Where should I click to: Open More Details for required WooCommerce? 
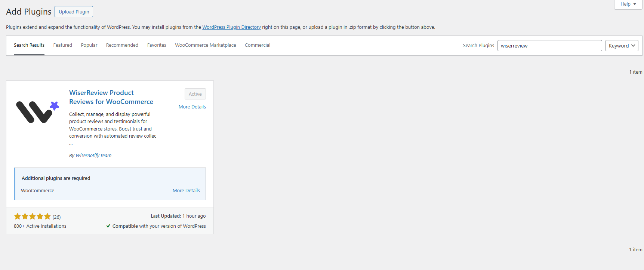186,191
